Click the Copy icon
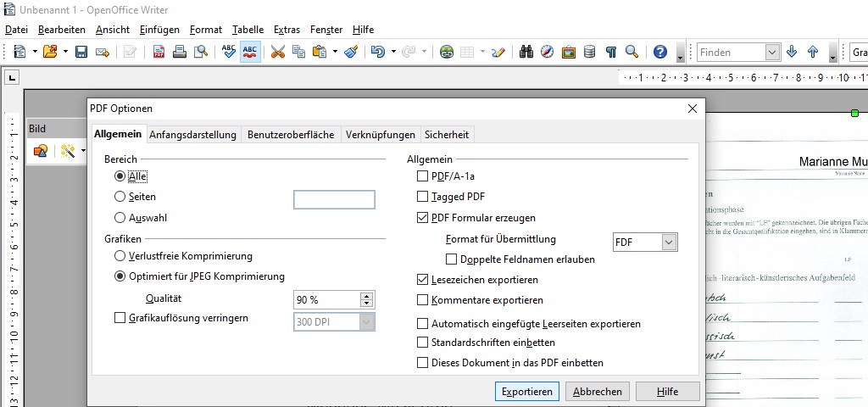The image size is (868, 407). tap(298, 52)
